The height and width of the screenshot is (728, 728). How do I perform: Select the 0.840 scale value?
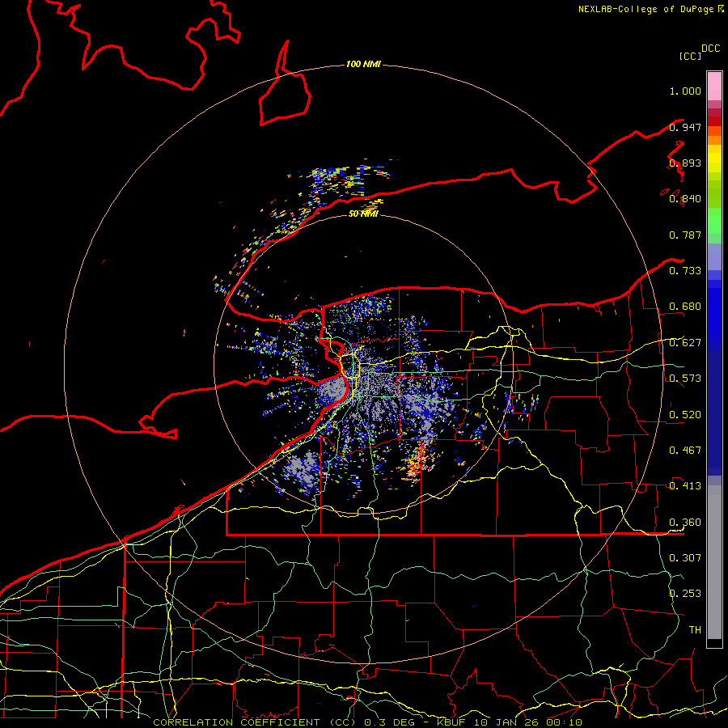685,199
